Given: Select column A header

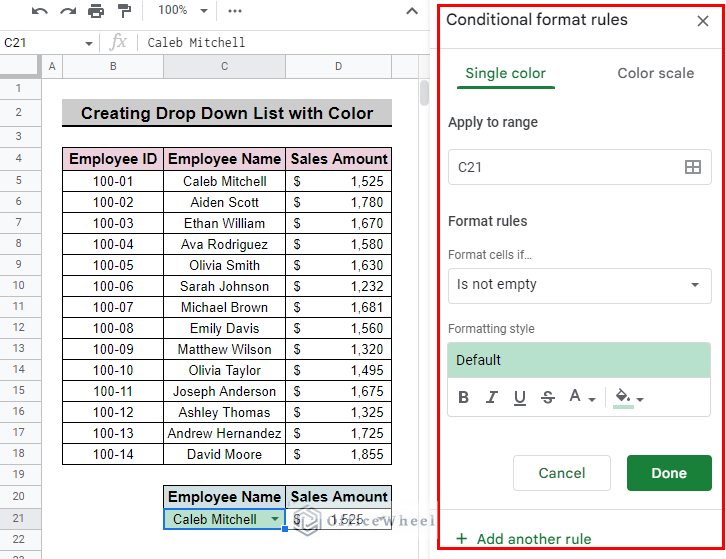Looking at the screenshot, I should pos(52,66).
